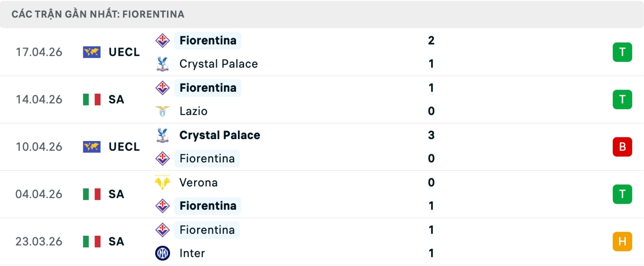644x266 pixels.
Task: Click the date 04.04.26 match row
Action: (39, 194)
